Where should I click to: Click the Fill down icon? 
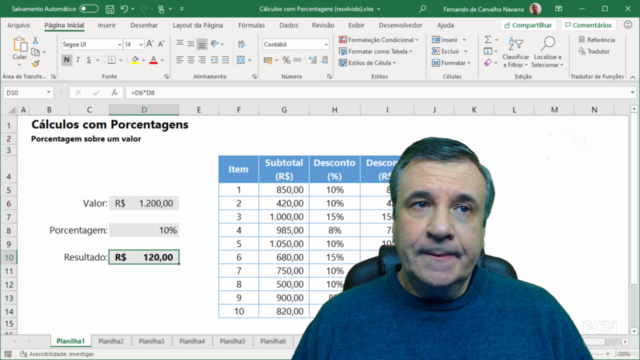tap(488, 51)
